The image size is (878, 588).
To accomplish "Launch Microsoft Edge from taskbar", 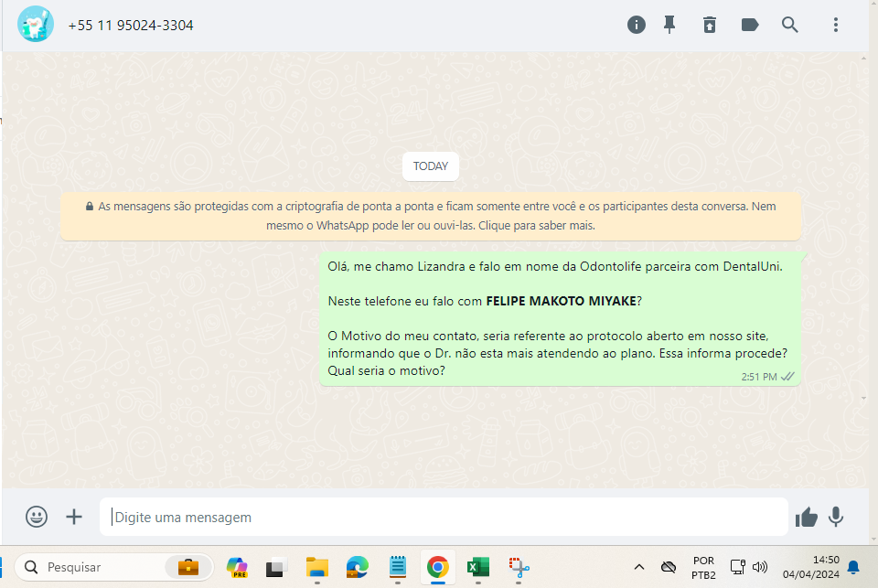I will [x=358, y=567].
